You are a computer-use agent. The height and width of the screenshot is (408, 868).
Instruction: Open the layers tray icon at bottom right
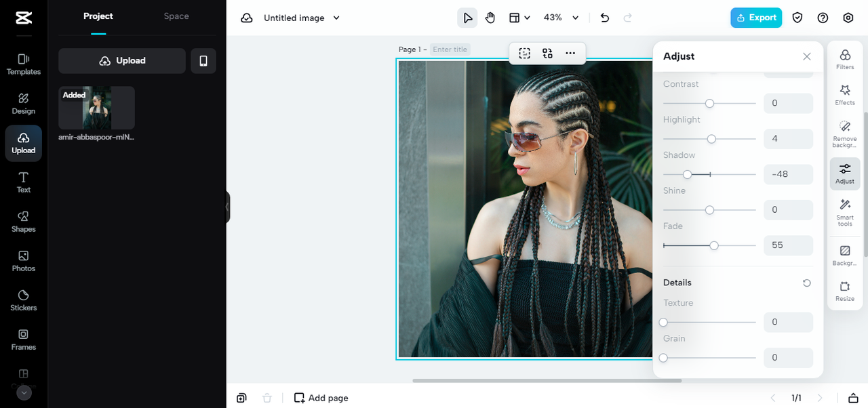point(853,398)
